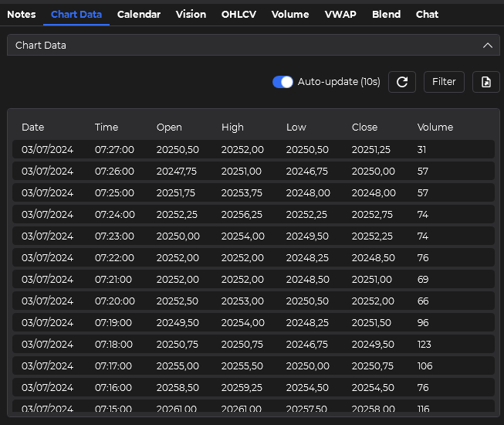Switch to the OHLCV tab
This screenshot has width=504, height=425.
[238, 14]
